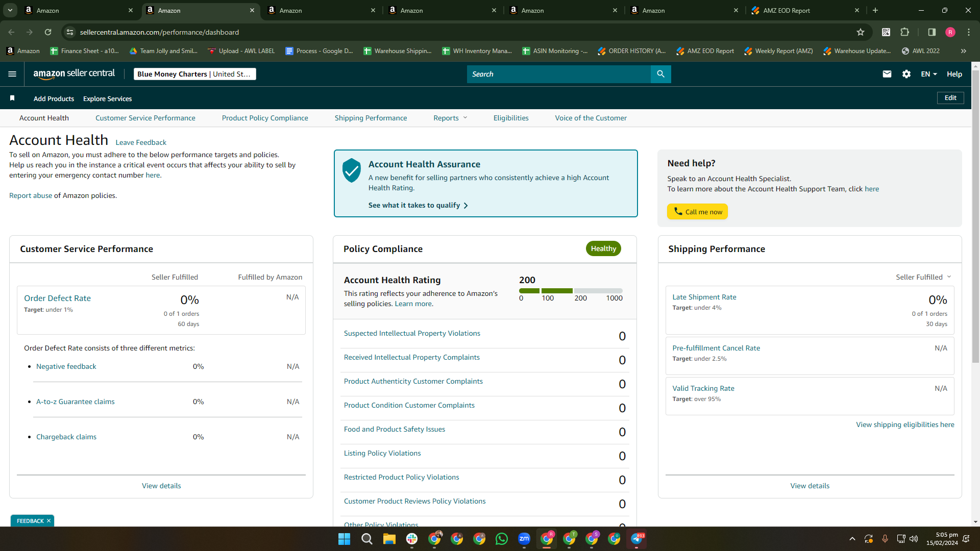Click the Call me now button
Viewport: 980px width, 551px height.
(697, 212)
